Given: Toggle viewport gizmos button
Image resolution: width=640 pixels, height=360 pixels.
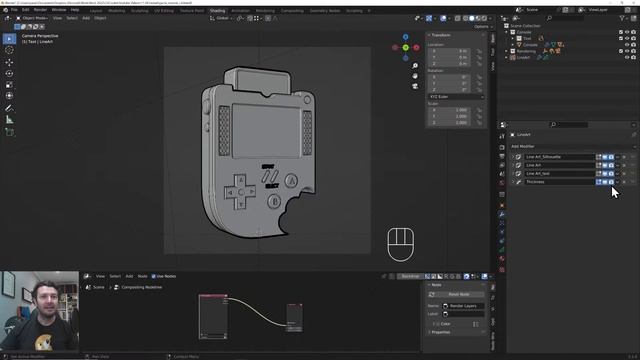Looking at the screenshot, I should click(x=429, y=18).
